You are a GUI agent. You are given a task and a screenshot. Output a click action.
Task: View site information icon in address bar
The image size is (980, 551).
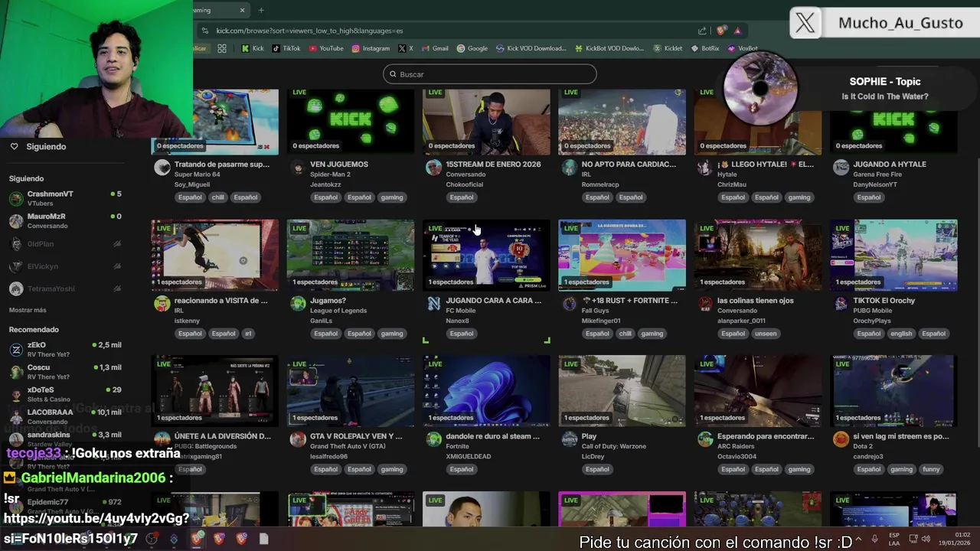204,31
